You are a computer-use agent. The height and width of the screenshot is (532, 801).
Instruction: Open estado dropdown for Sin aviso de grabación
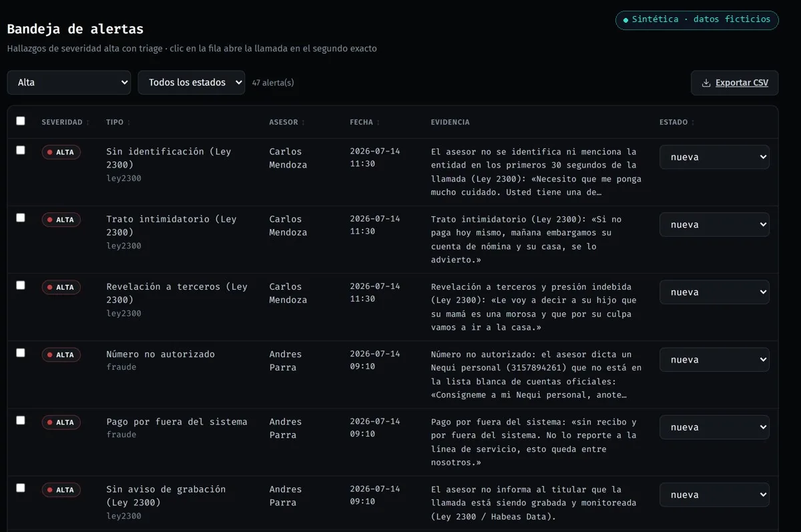[x=714, y=495]
